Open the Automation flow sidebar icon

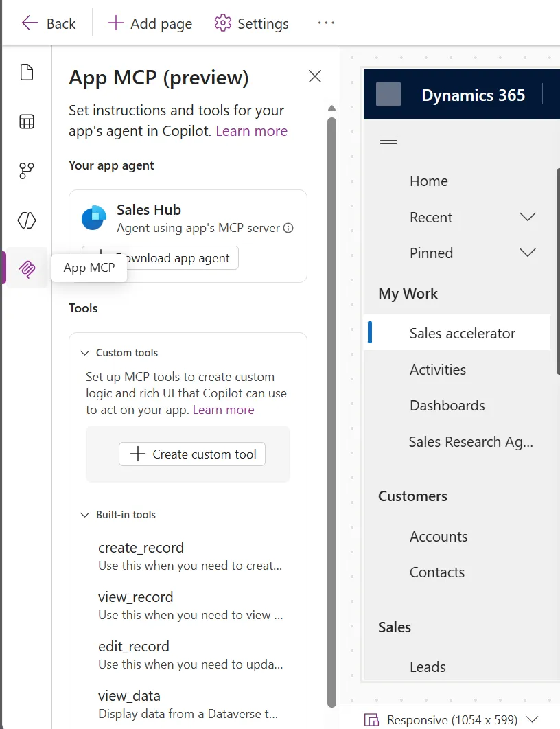pyautogui.click(x=27, y=171)
